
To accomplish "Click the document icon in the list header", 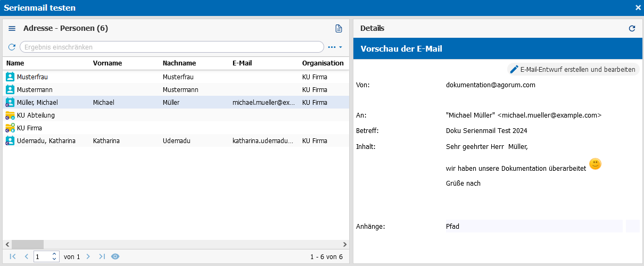I will (x=338, y=28).
